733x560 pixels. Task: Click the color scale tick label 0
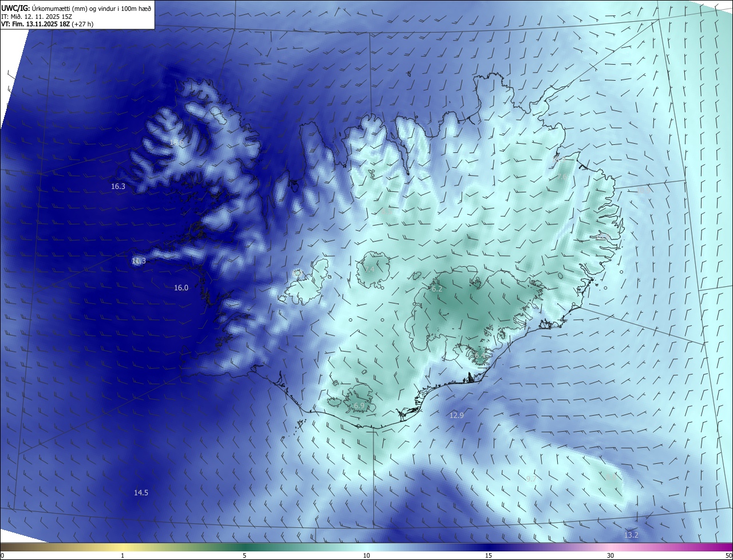tap(2, 556)
